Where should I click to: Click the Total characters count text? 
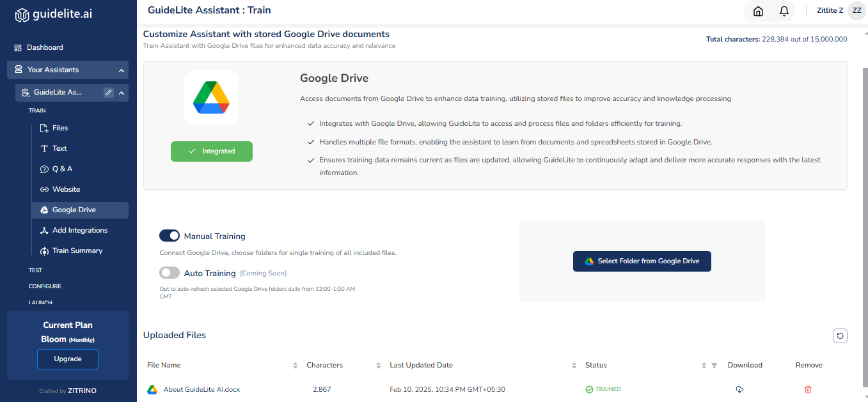tap(777, 39)
